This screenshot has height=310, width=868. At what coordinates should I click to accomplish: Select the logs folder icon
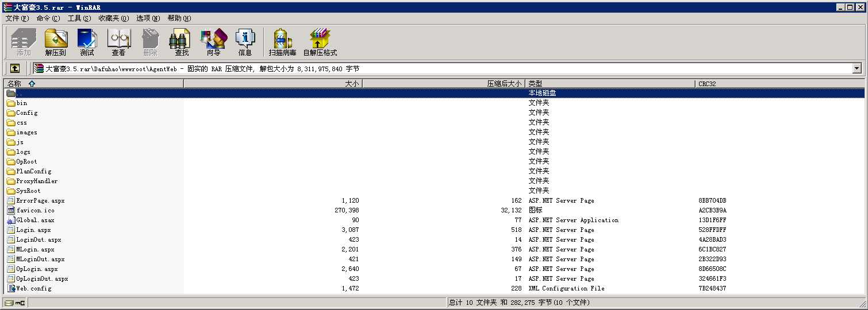coord(11,152)
